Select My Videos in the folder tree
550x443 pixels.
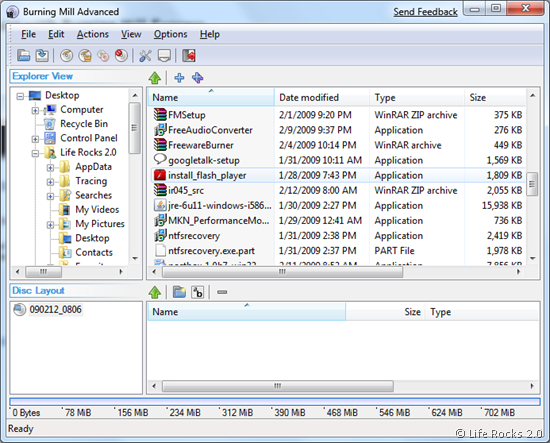click(x=97, y=209)
